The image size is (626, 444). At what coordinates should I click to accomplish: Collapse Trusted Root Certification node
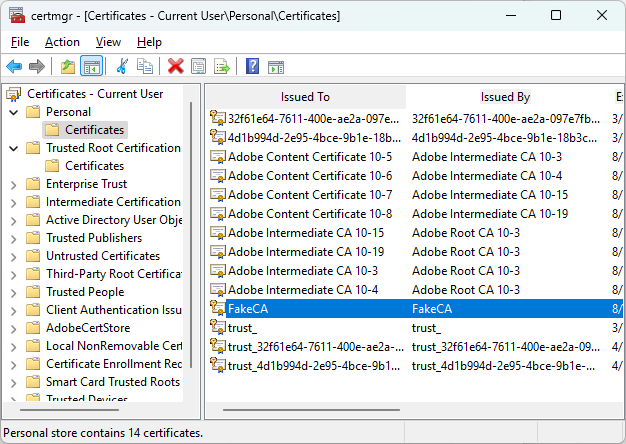click(14, 149)
